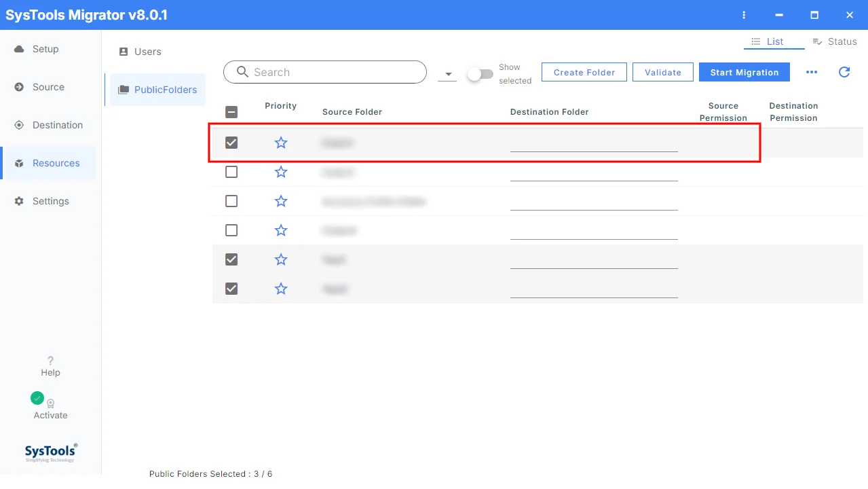Uncheck the sixth folder row checkbox

(231, 289)
